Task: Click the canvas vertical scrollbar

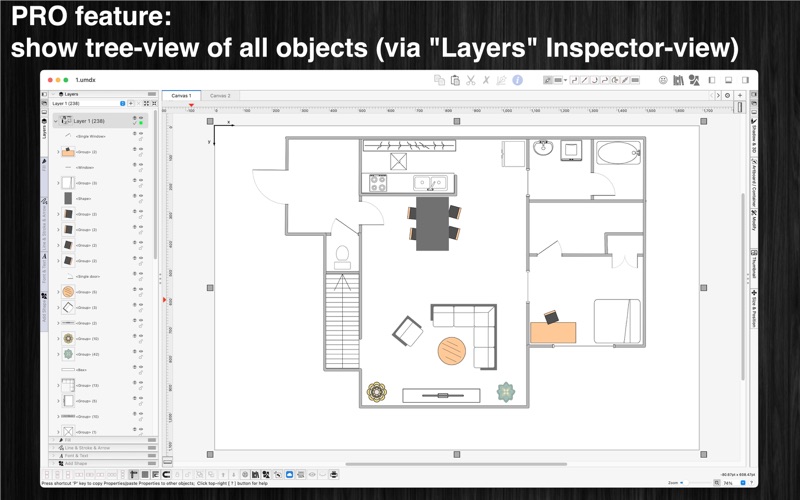Action: pyautogui.click(x=743, y=286)
